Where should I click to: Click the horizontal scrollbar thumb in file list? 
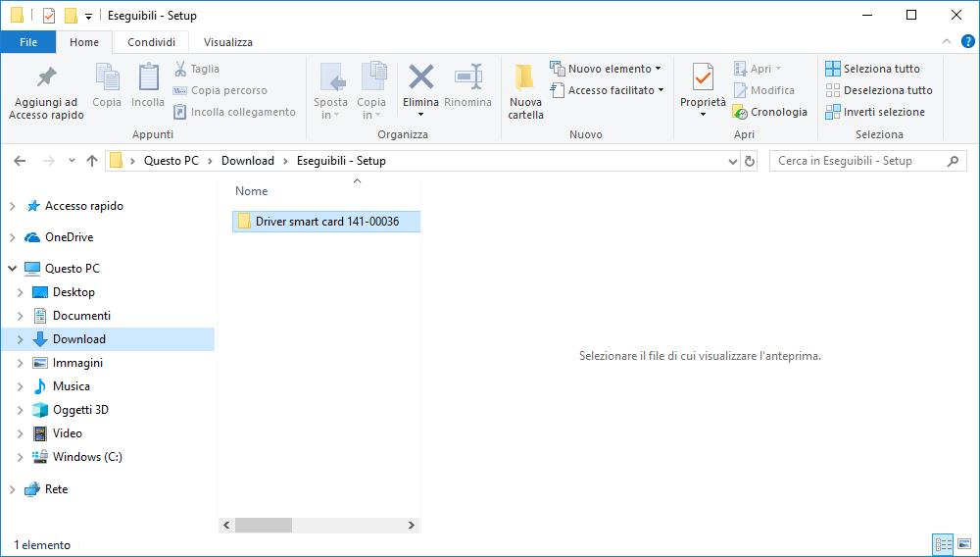pos(263,526)
